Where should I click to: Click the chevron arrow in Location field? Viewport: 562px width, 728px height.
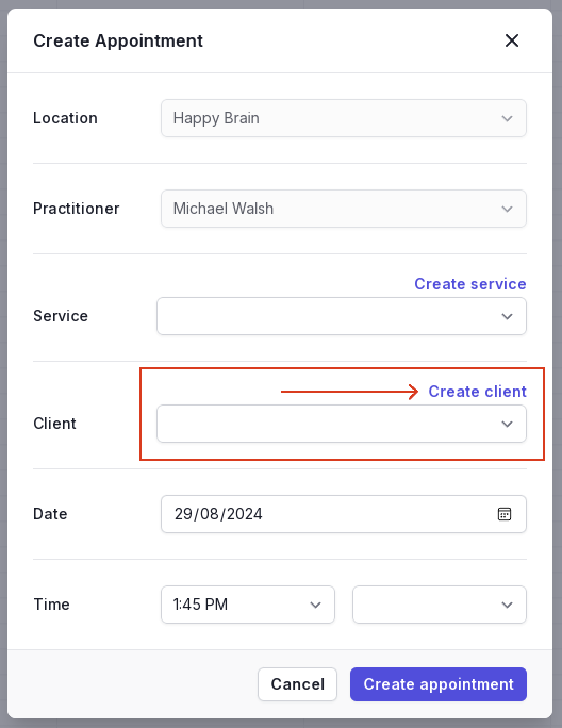click(x=507, y=119)
